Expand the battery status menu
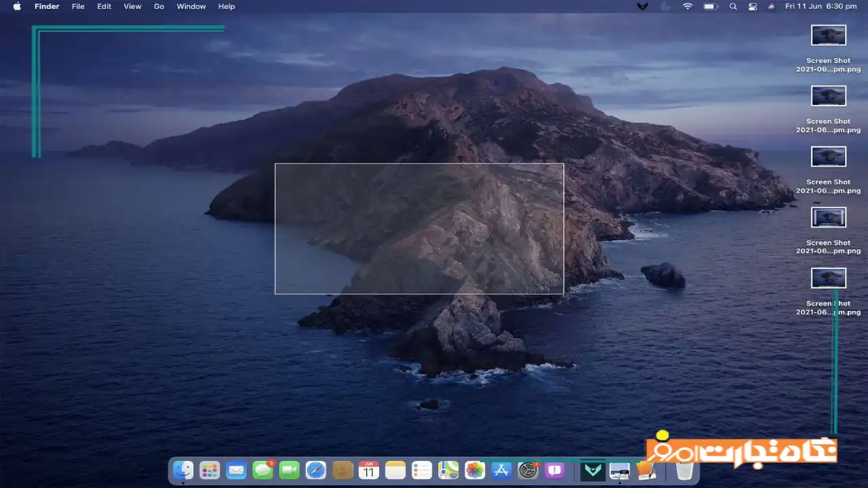Image resolution: width=868 pixels, height=488 pixels. (x=710, y=6)
